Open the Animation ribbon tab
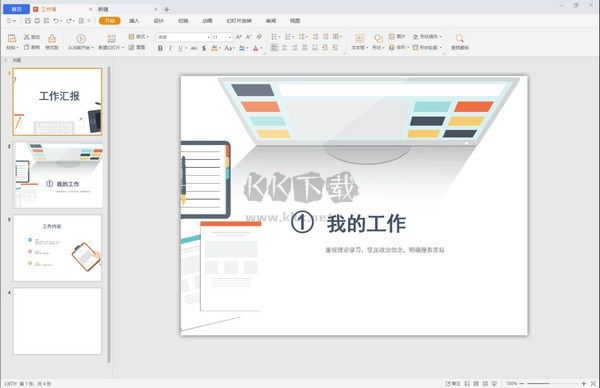Image resolution: width=600 pixels, height=388 pixels. coord(207,21)
